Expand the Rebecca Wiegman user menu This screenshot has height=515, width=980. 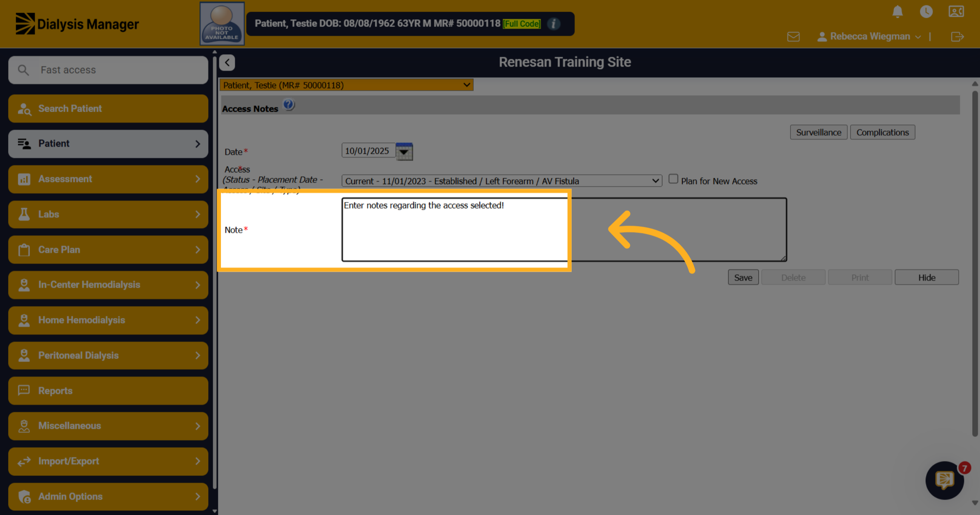tap(869, 36)
